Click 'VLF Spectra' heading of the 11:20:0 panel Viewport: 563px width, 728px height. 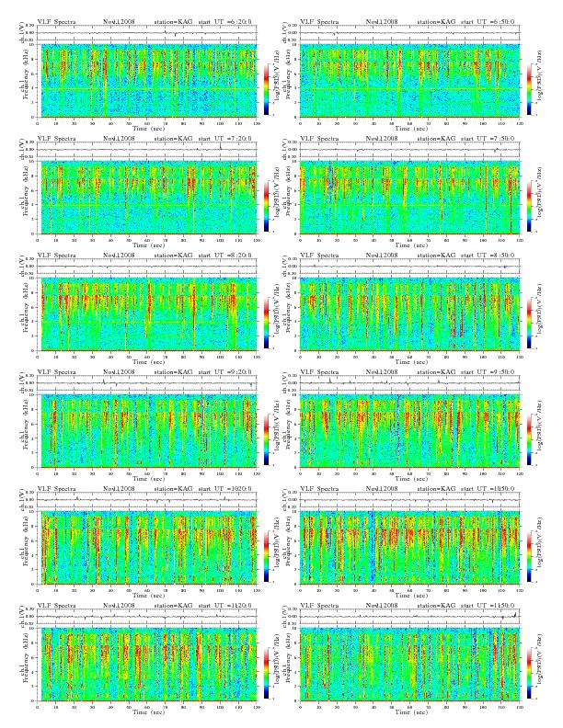tap(57, 606)
